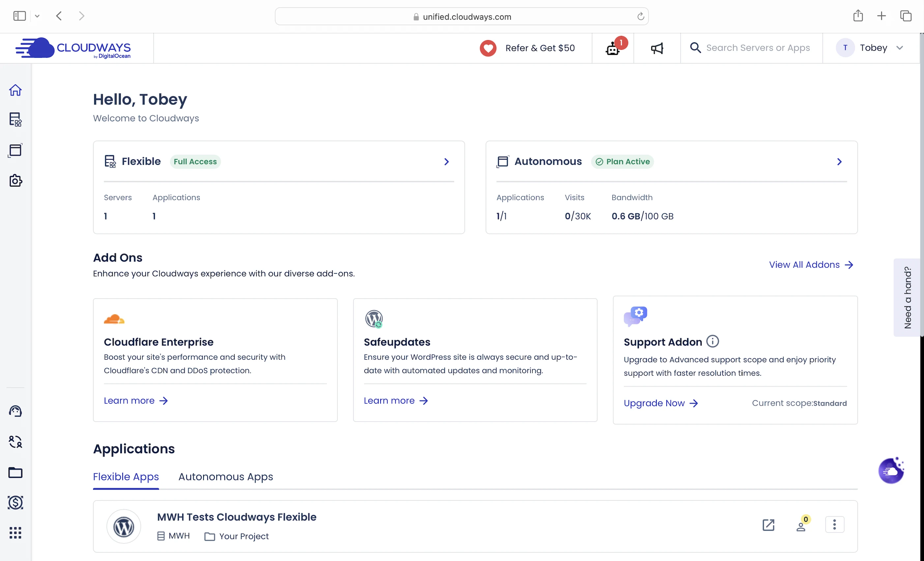The image size is (924, 561).
Task: Switch to the Autonomous Apps tab
Action: pos(225,477)
